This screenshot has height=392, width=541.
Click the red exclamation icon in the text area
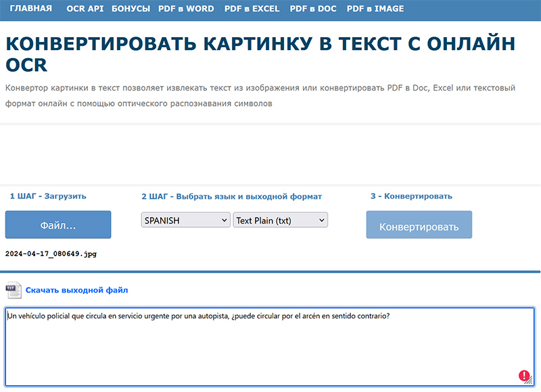pos(523,376)
